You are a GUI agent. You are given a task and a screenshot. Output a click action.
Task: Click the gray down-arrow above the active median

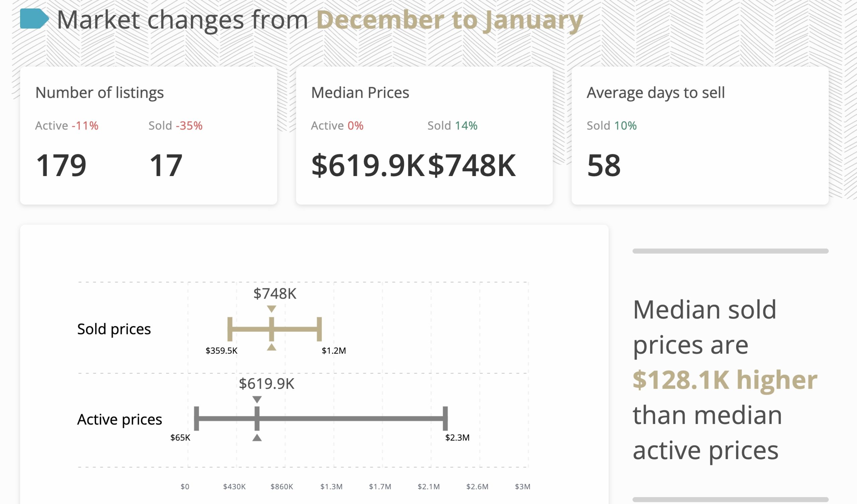click(x=257, y=399)
